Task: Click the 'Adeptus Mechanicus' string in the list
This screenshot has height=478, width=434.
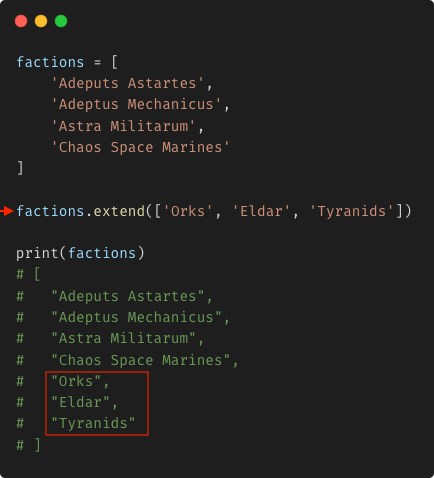Action: (136, 104)
